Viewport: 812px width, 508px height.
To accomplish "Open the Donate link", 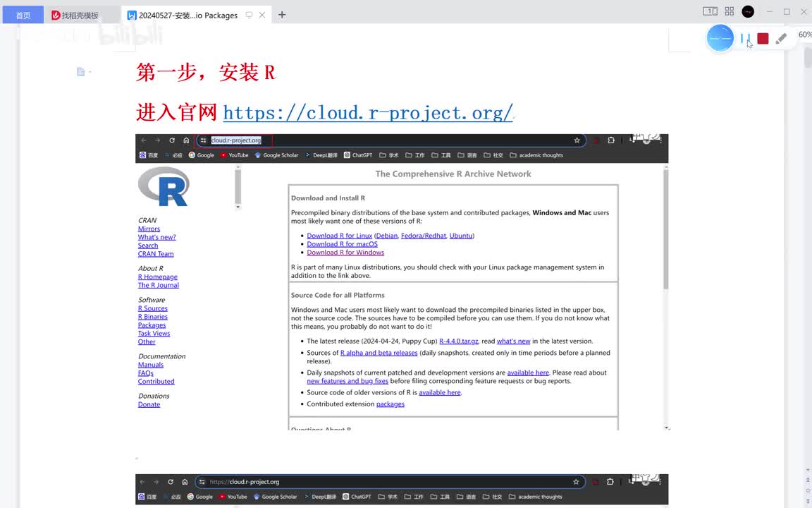I will coord(149,404).
